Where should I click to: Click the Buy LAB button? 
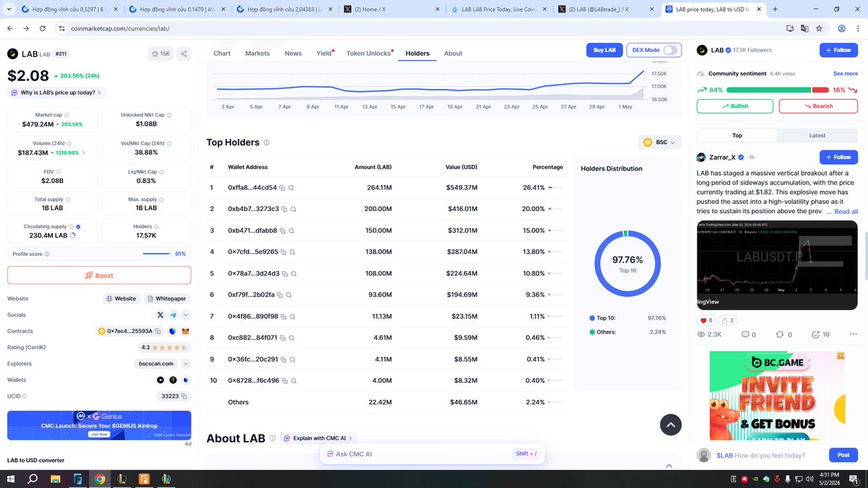tap(604, 50)
